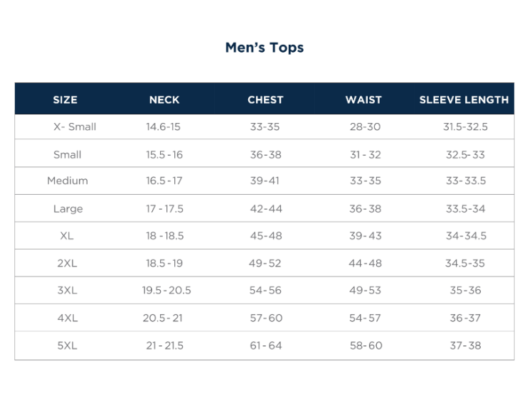Click the 5XL size row label
Image resolution: width=532 pixels, height=398 pixels.
click(x=68, y=346)
